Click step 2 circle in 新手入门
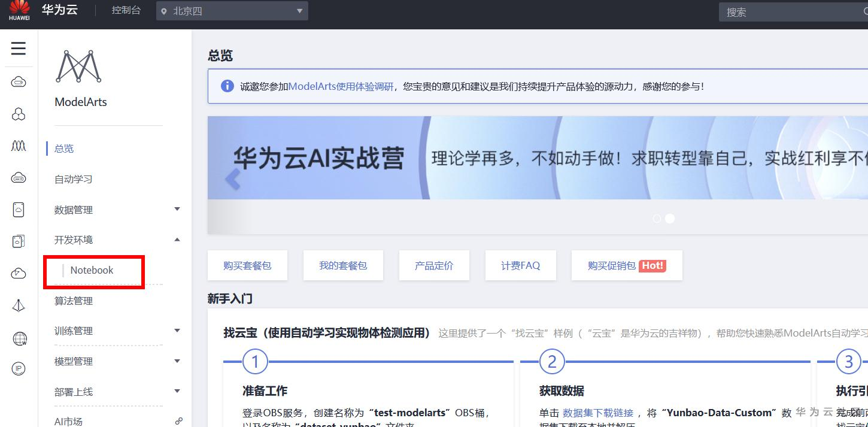Viewport: 868px width, 427px height. (x=552, y=361)
